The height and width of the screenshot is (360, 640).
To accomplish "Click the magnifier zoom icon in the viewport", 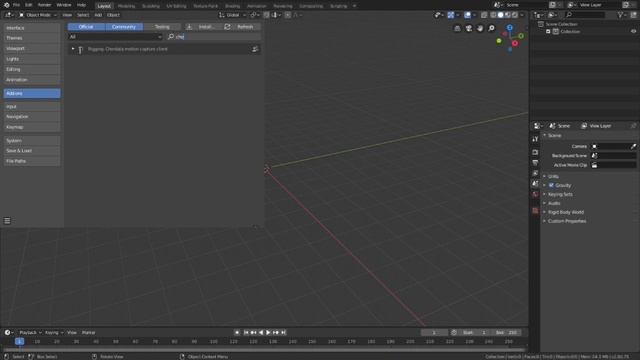I will tap(491, 28).
